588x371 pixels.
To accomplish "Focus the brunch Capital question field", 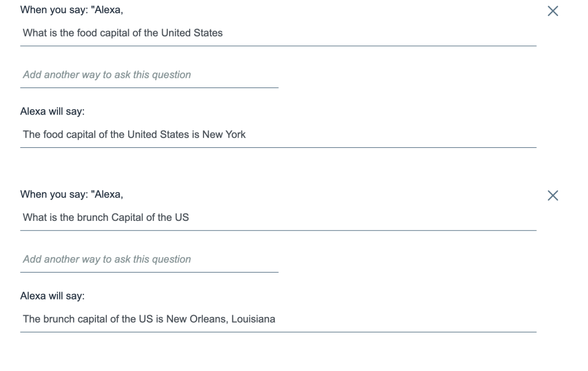I will click(278, 218).
